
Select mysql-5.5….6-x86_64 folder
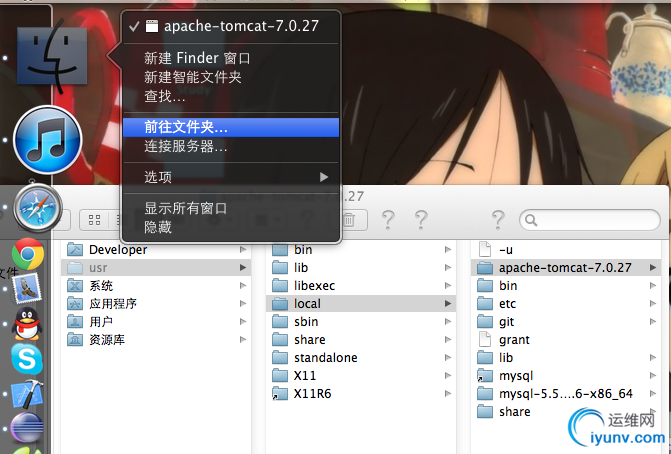pos(566,393)
